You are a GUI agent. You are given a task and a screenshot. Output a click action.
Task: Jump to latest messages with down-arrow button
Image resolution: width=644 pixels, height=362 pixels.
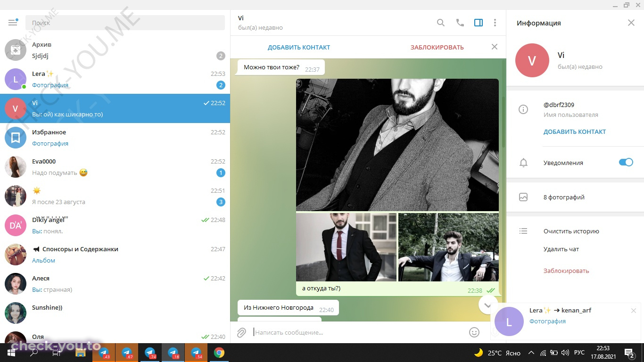[488, 304]
